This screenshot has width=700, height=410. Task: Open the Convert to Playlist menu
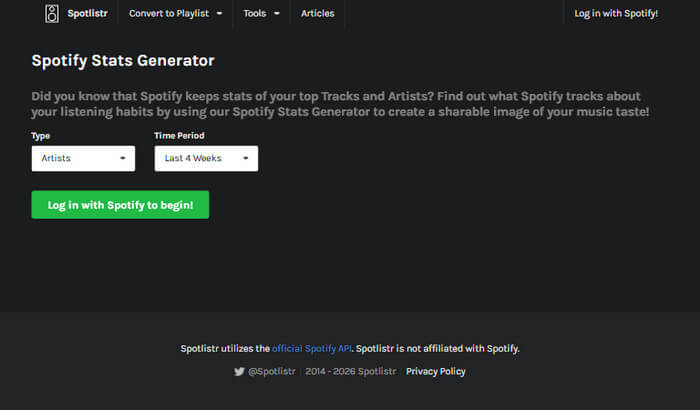[175, 13]
